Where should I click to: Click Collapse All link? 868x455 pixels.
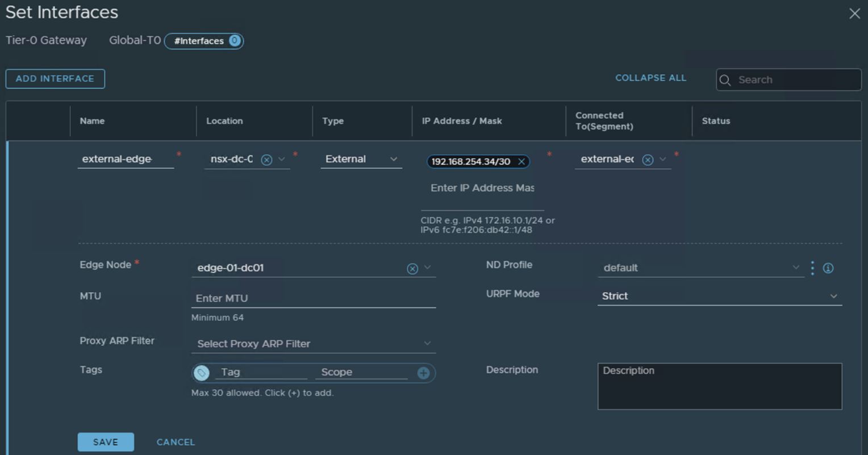click(x=650, y=78)
